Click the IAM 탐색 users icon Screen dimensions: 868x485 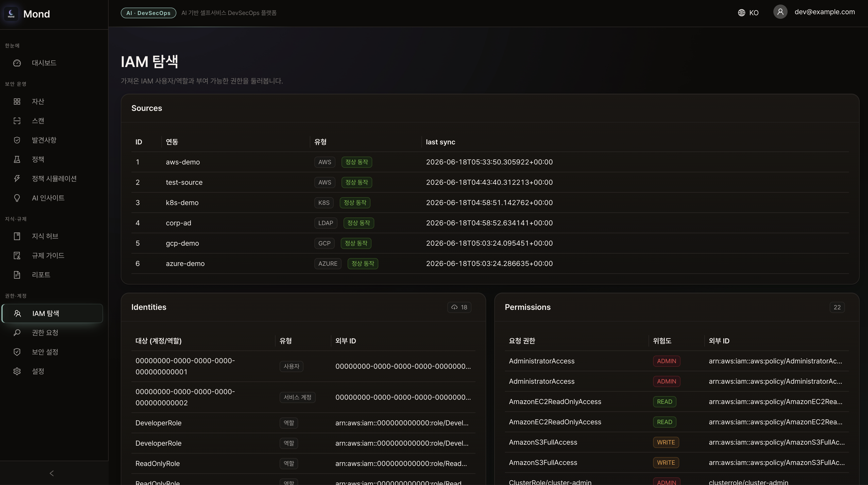pyautogui.click(x=18, y=313)
